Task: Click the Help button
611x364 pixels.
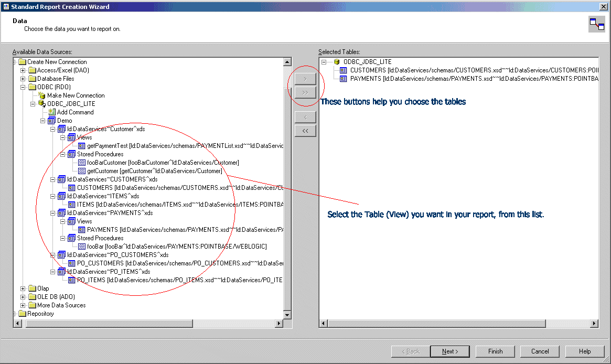Action: tap(584, 351)
